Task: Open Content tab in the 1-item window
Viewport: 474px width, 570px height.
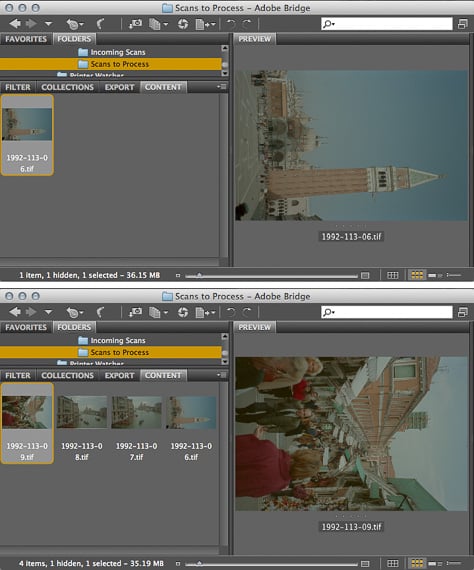Action: [163, 87]
